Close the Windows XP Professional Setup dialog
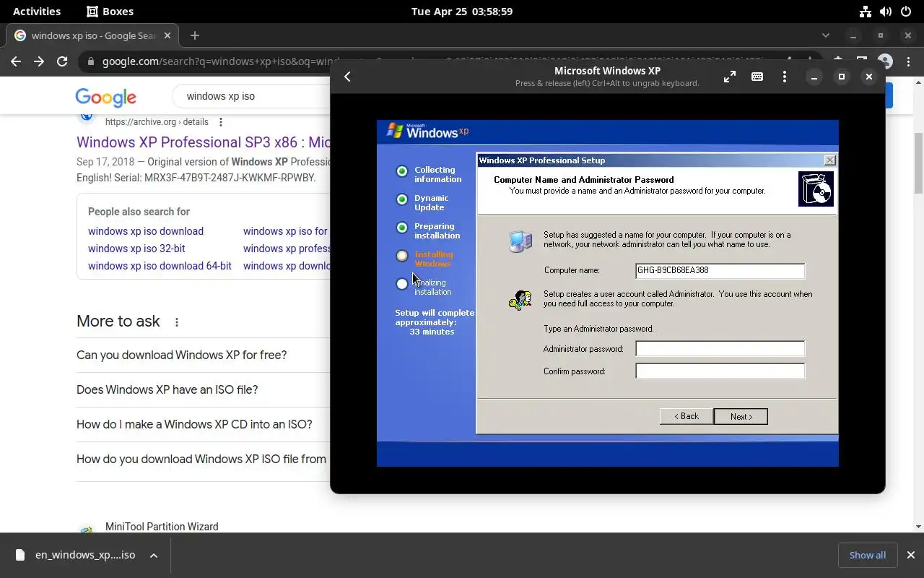This screenshot has width=924, height=578. coord(829,160)
